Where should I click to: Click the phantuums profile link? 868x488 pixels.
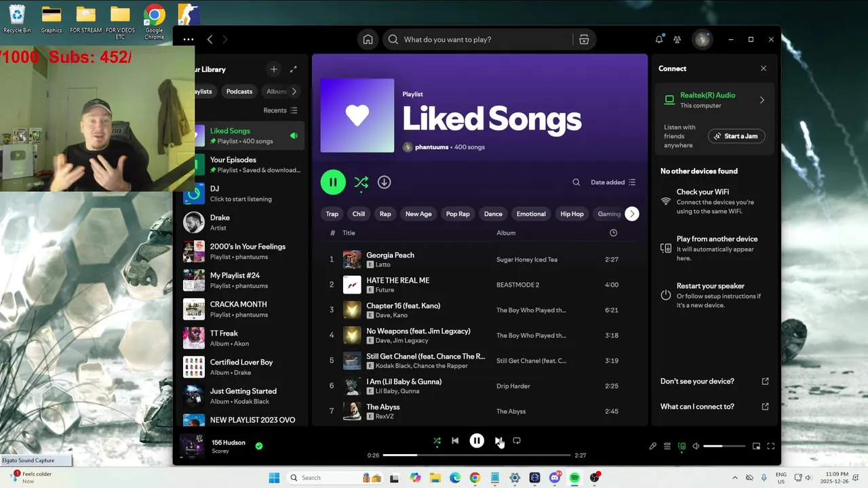(x=431, y=147)
